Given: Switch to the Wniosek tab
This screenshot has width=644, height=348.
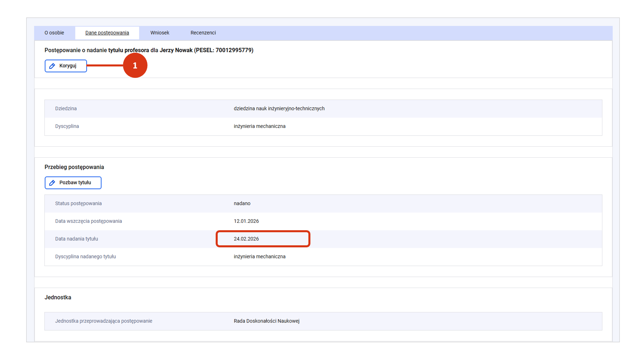Looking at the screenshot, I should click(160, 33).
